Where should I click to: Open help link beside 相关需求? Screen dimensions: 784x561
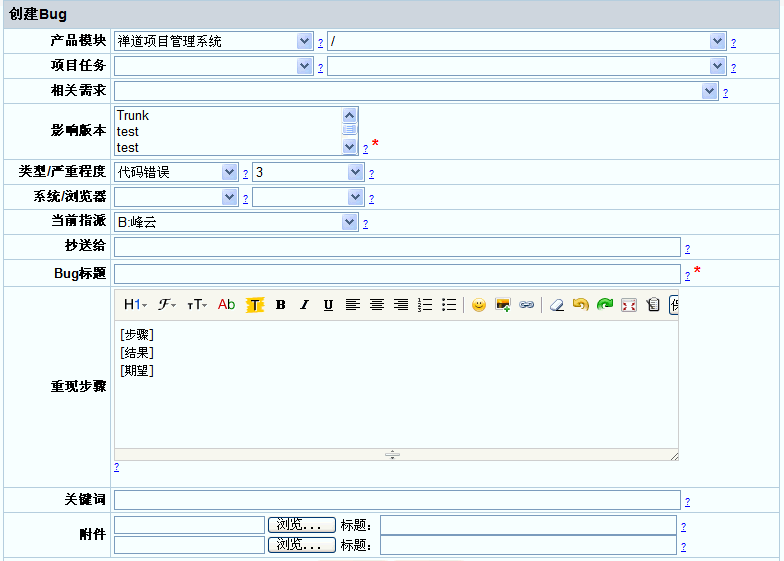[726, 92]
